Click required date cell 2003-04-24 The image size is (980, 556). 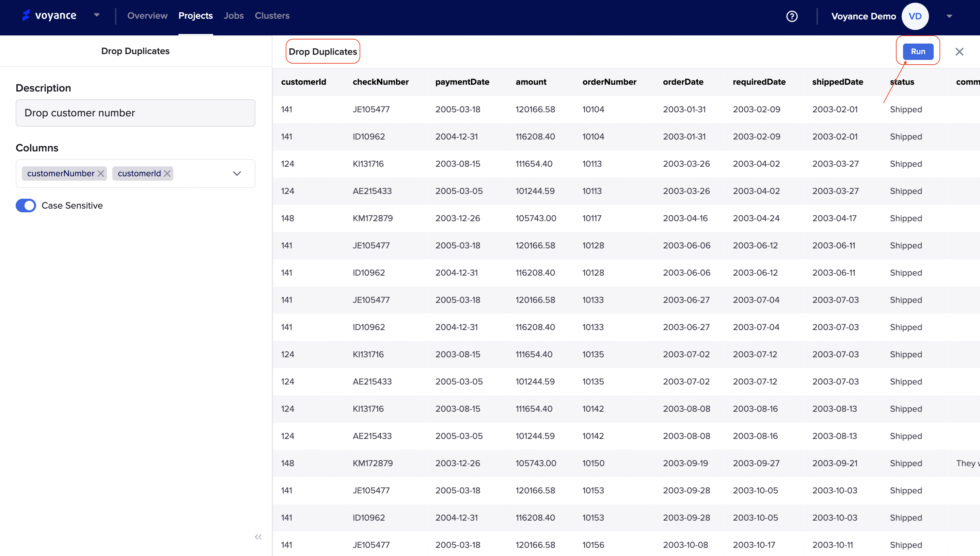point(756,218)
